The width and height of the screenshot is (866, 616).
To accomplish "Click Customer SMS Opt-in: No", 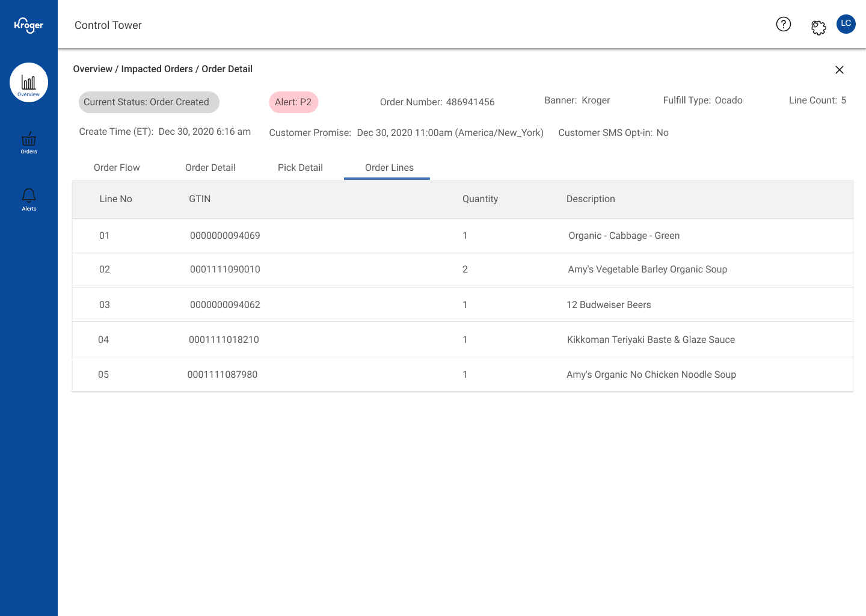I will (613, 133).
